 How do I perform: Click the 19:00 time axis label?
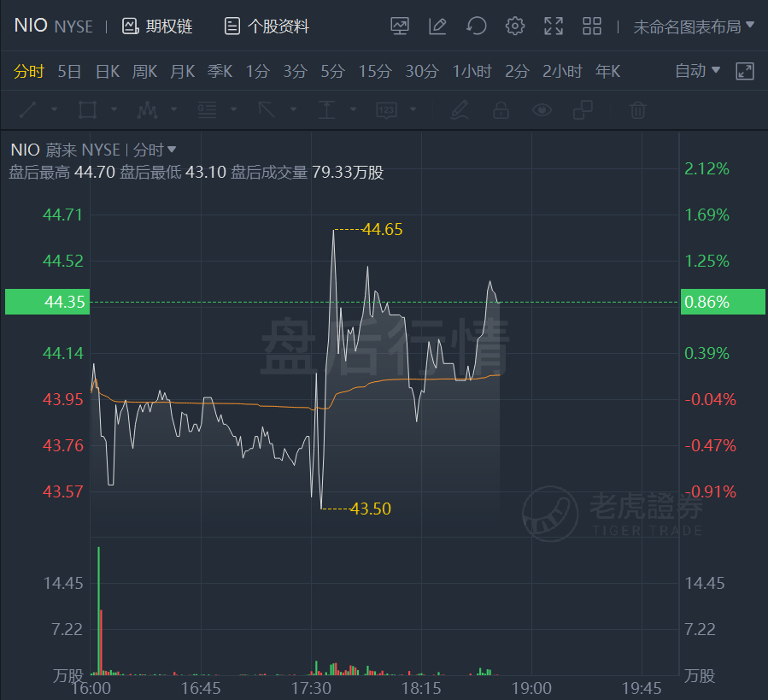click(531, 688)
